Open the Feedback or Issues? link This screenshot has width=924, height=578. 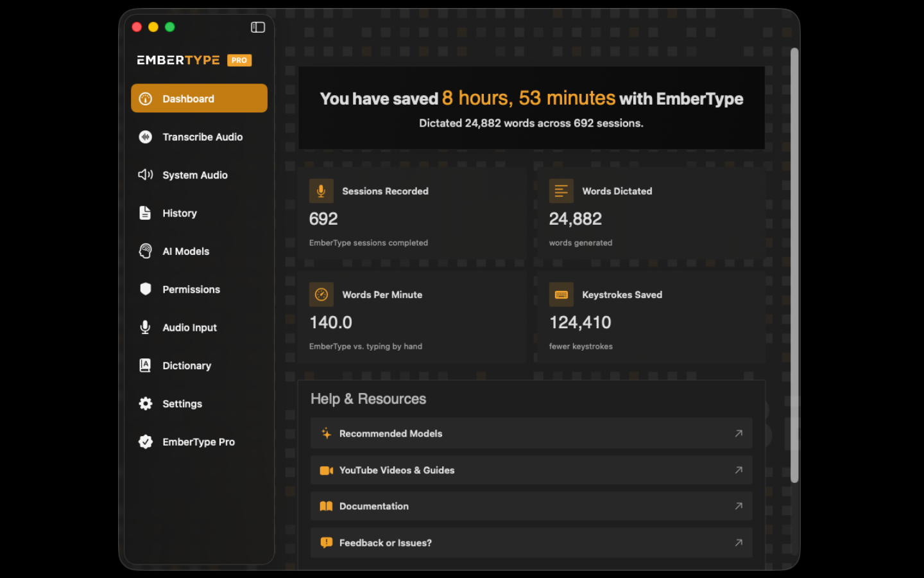tap(531, 543)
